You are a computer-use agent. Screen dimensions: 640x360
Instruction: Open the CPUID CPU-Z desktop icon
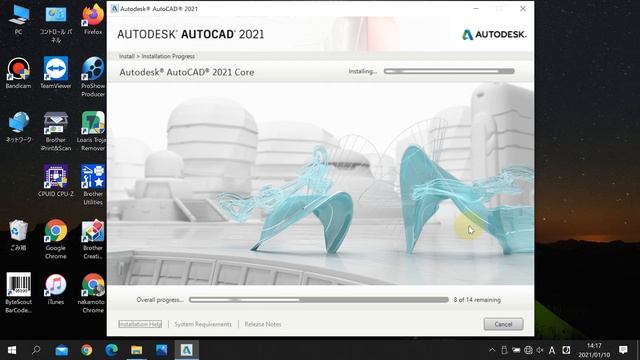coord(56,181)
